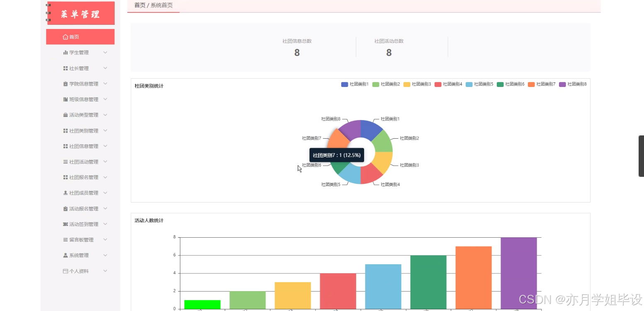Toggle legend entry 社团类别5
This screenshot has width=644, height=311.
(x=479, y=84)
